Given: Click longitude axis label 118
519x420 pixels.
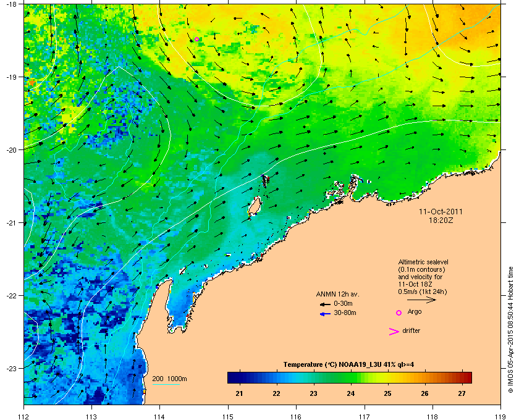Looking at the screenshot, I should click(x=432, y=417).
